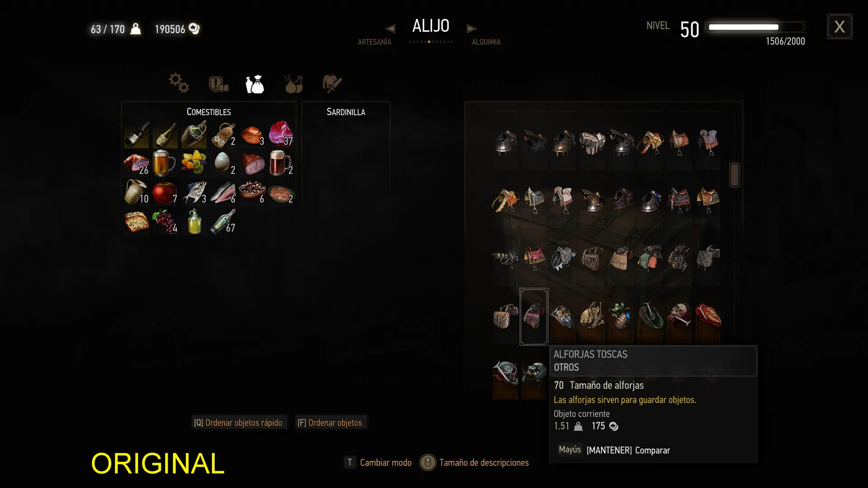Screen dimensions: 868x488
Task: Click the stash list scrollbar handle
Action: tap(734, 175)
